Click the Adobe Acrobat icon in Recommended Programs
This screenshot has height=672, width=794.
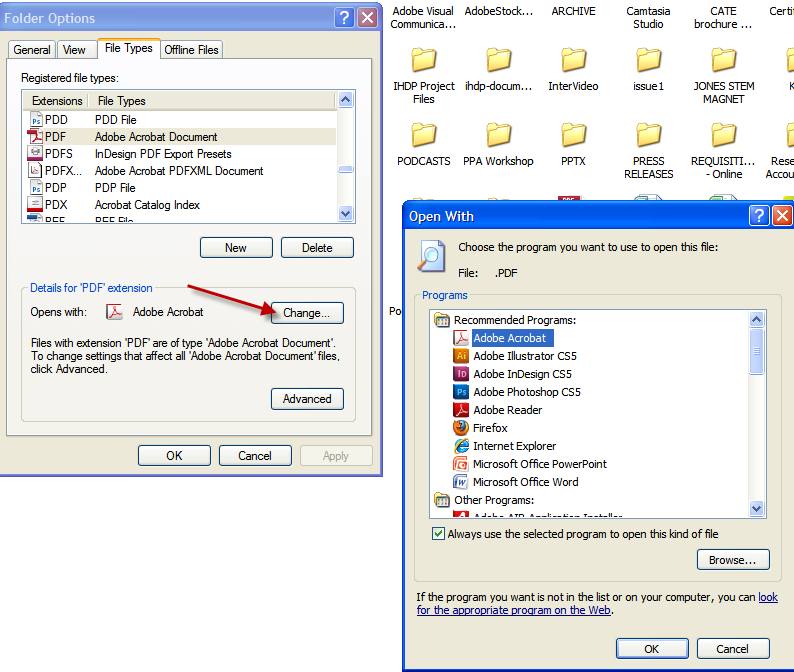(x=461, y=338)
